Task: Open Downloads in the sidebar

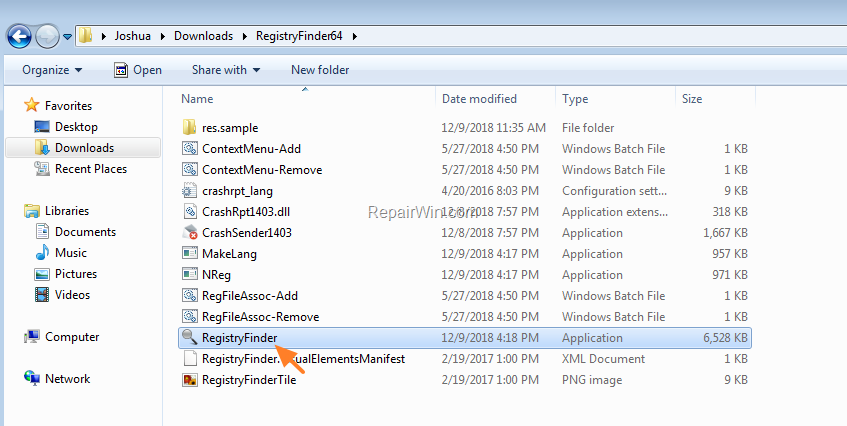Action: (84, 147)
